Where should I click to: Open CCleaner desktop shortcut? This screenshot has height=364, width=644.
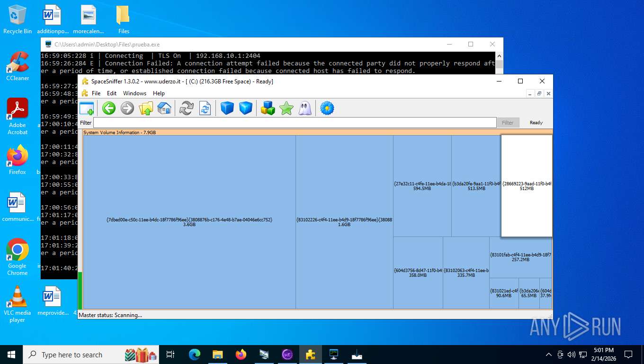pos(18,66)
